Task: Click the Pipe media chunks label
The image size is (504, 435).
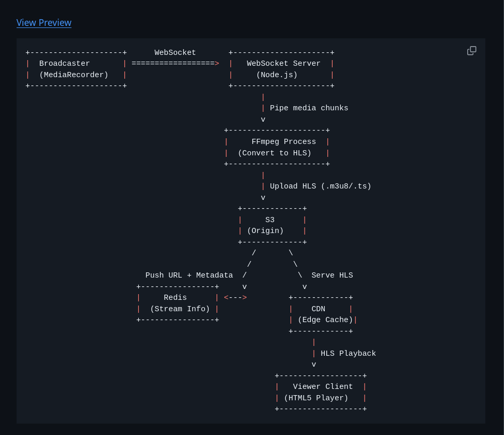Action: [309, 108]
